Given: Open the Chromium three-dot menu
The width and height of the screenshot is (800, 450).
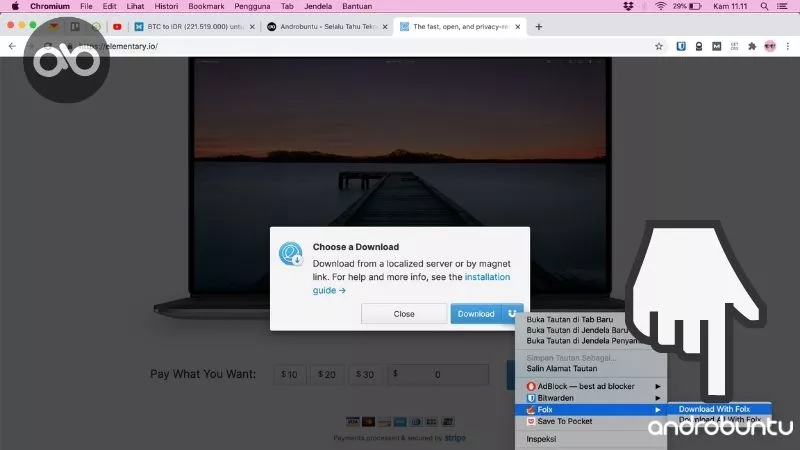Looking at the screenshot, I should click(788, 46).
